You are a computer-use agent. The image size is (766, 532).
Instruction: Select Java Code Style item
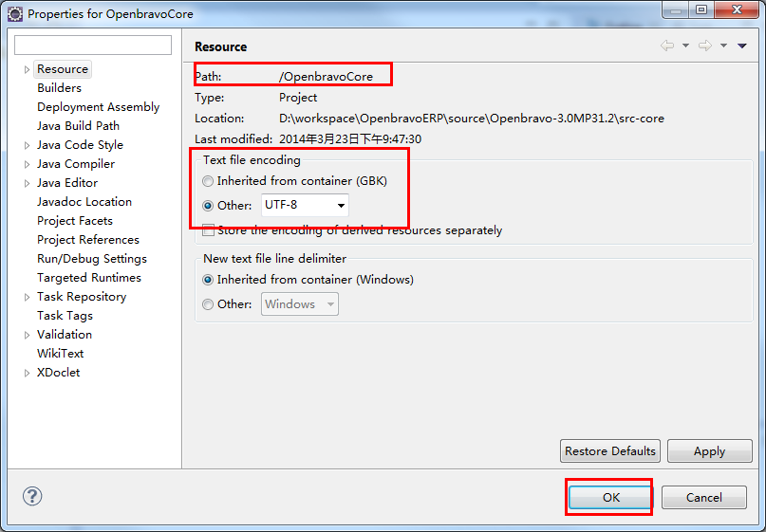point(80,145)
